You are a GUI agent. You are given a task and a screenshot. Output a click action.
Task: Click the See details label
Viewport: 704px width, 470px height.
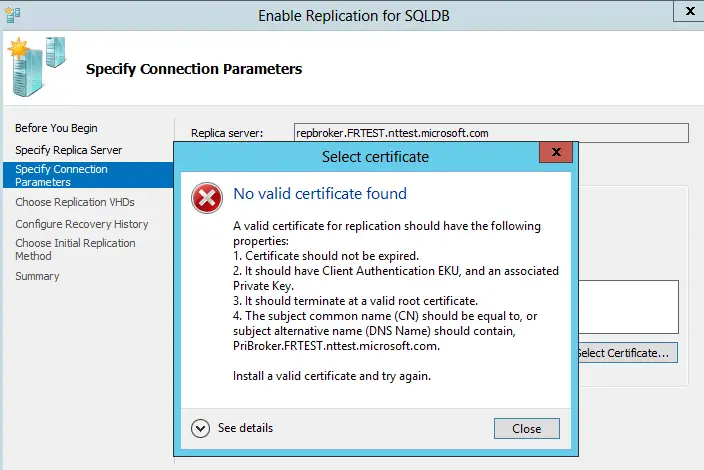246,428
